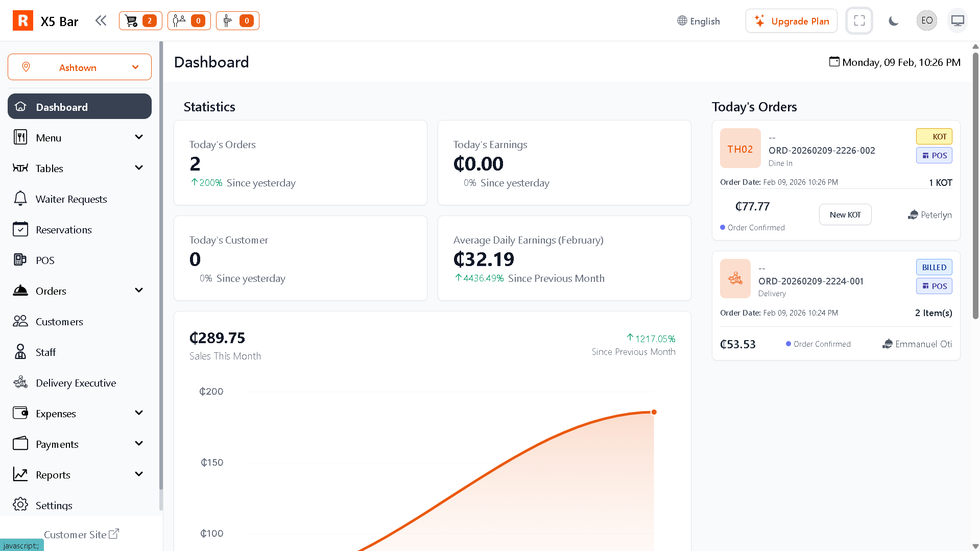Click the EO user avatar

click(926, 21)
